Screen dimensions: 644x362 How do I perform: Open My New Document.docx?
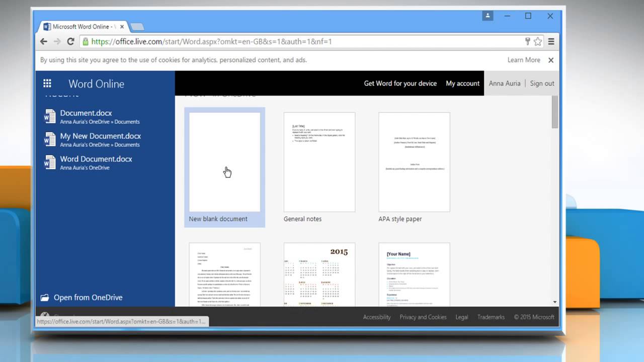click(101, 136)
